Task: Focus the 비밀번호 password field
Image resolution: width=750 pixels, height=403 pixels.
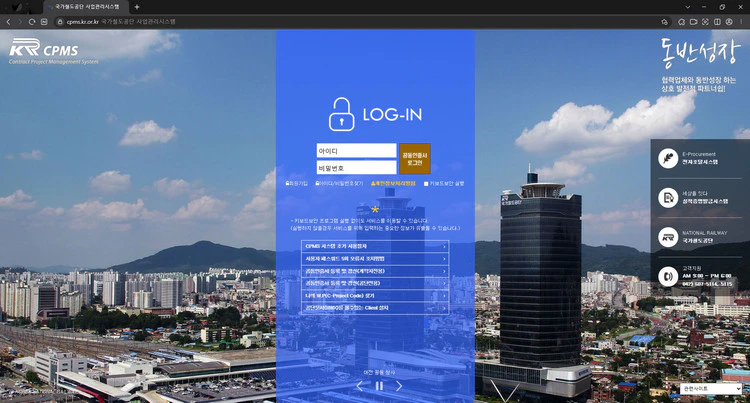Action: point(356,168)
